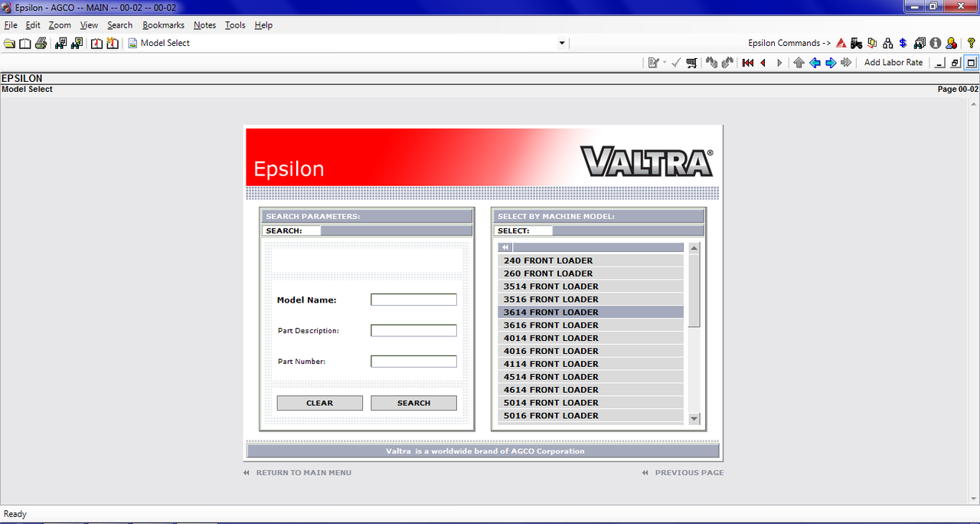Open the Help menu
Screen dimensions: 980x524
click(x=263, y=25)
